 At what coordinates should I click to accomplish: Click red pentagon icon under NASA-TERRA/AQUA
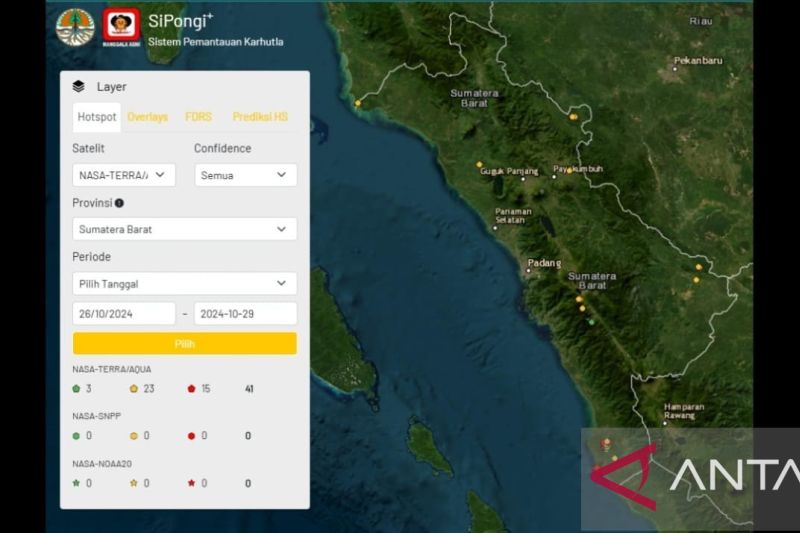coord(191,389)
